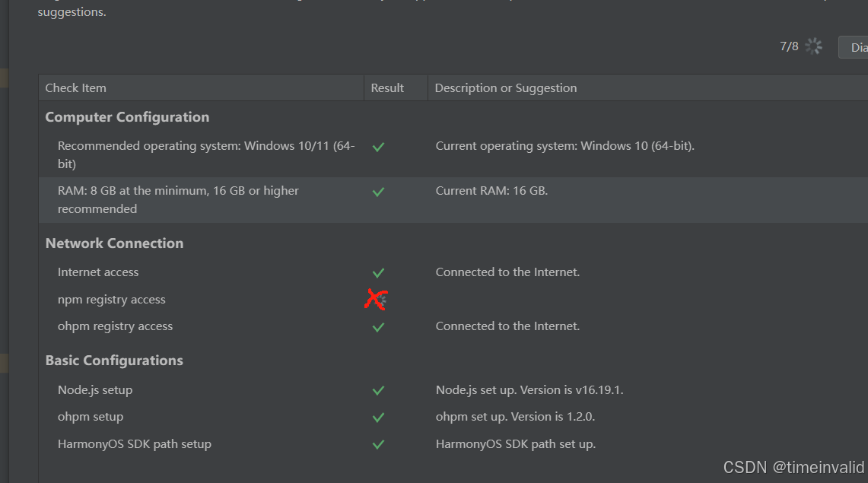868x483 pixels.
Task: Select the npm registry access row
Action: [x=453, y=300]
